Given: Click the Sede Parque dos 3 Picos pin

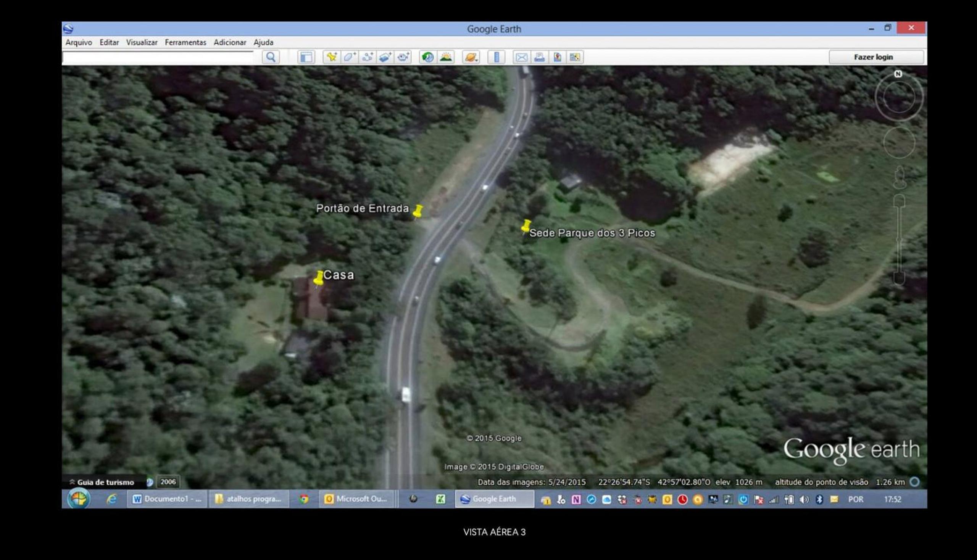Looking at the screenshot, I should 526,226.
